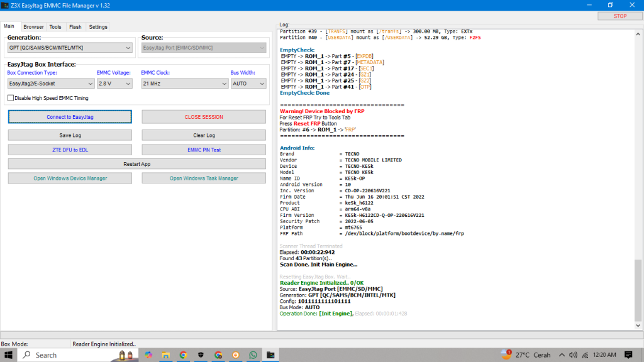Click the 'Elapsed: 00:00:22:942' log line

pos(307,253)
